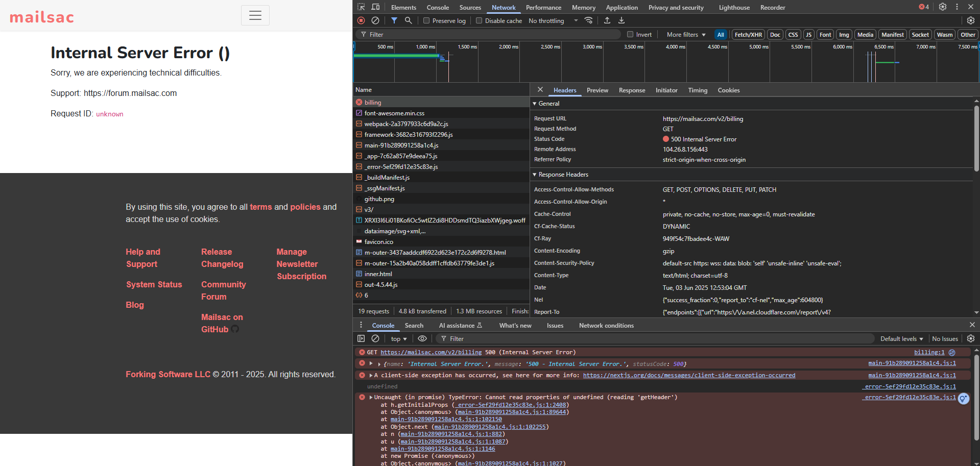Click the nextjs.org client-side-exception link
The width and height of the screenshot is (980, 466).
[689, 375]
